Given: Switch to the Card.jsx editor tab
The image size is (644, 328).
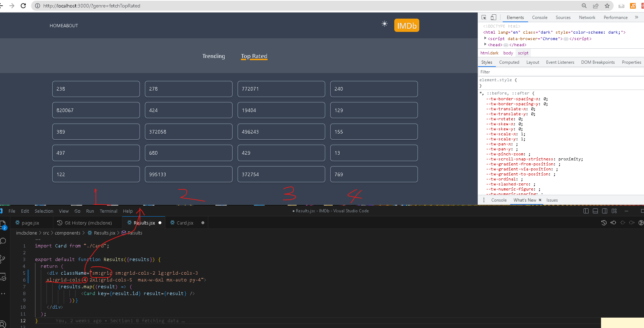Looking at the screenshot, I should 185,223.
